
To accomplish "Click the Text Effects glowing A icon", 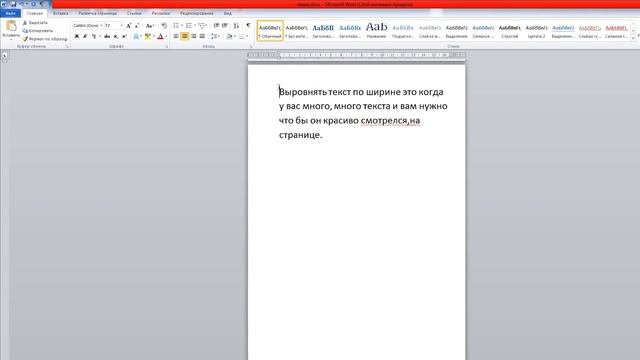I will pos(136,36).
